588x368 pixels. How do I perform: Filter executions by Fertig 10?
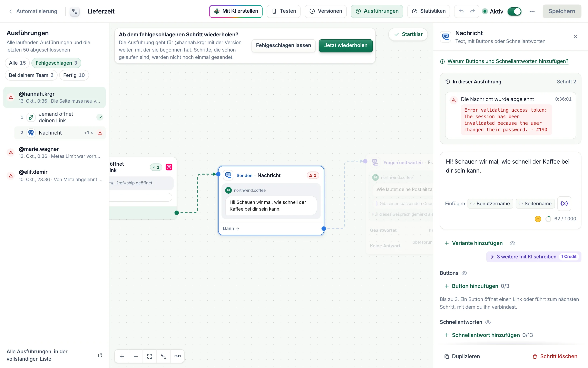[x=74, y=75]
